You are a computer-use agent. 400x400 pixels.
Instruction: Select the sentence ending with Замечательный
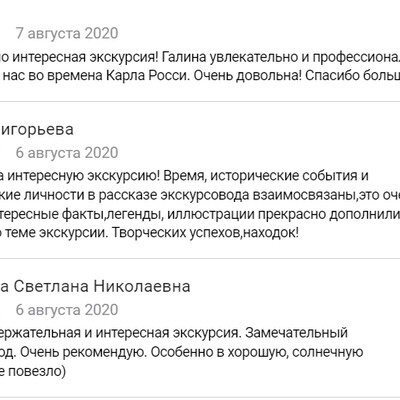(174, 332)
